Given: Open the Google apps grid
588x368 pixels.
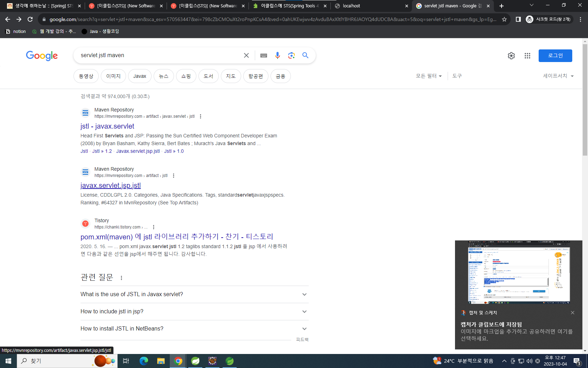Looking at the screenshot, I should pyautogui.click(x=527, y=56).
